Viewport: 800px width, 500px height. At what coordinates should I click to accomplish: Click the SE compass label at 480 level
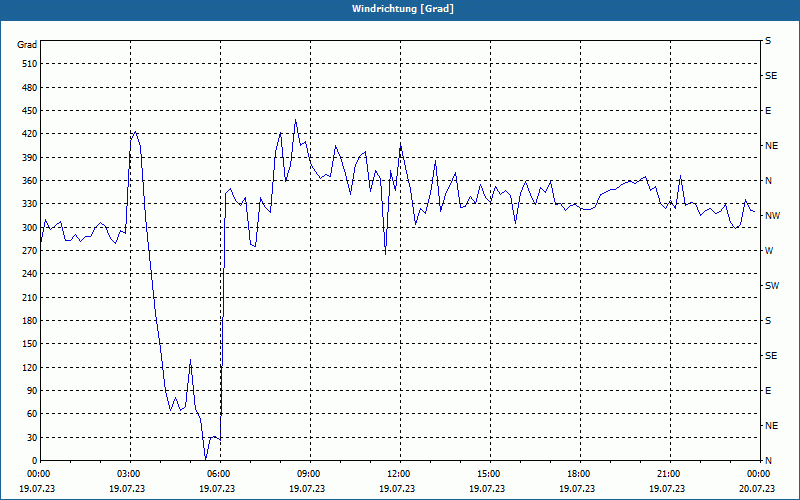pos(771,76)
